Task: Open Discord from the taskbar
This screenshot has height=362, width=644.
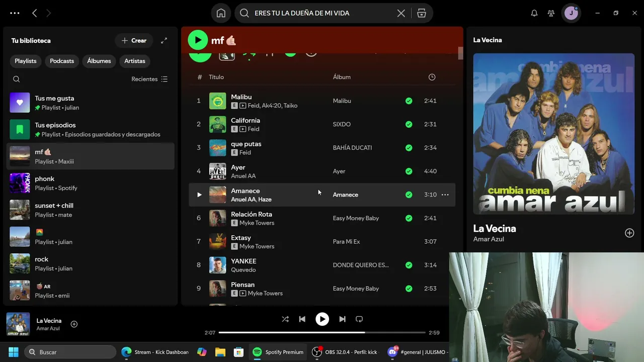Action: point(417,352)
